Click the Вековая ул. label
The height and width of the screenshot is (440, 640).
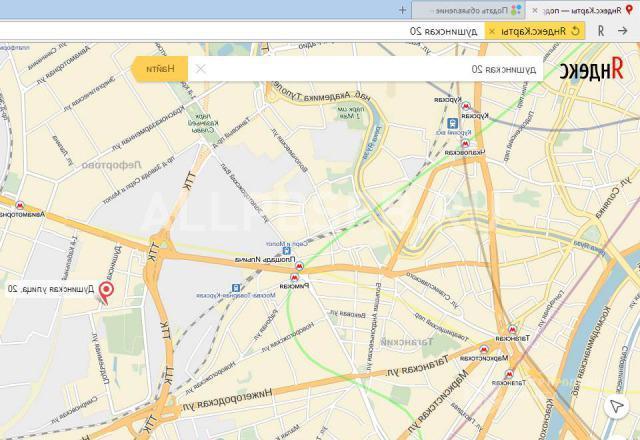point(348,314)
